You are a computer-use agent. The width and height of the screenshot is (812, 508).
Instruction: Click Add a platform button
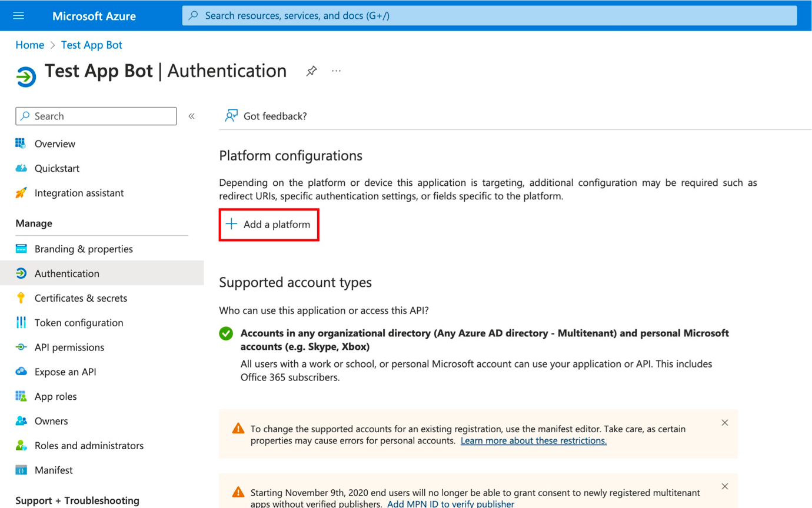269,224
